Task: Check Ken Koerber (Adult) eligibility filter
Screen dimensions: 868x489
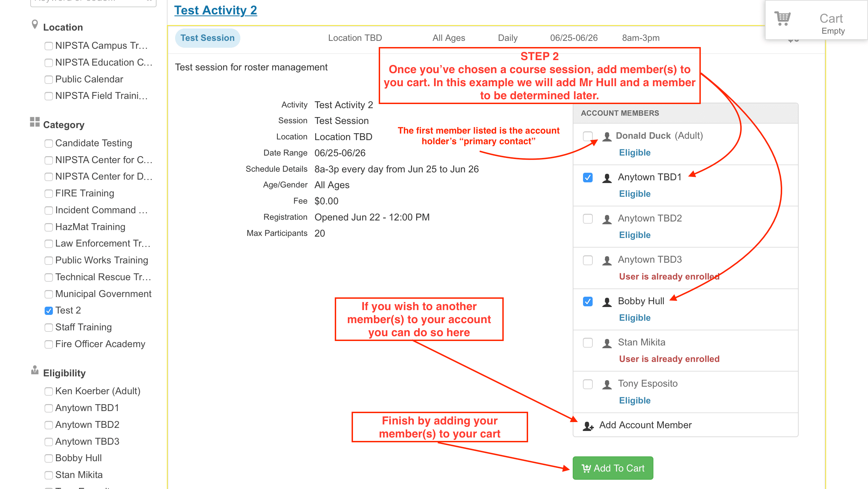Action: tap(49, 391)
